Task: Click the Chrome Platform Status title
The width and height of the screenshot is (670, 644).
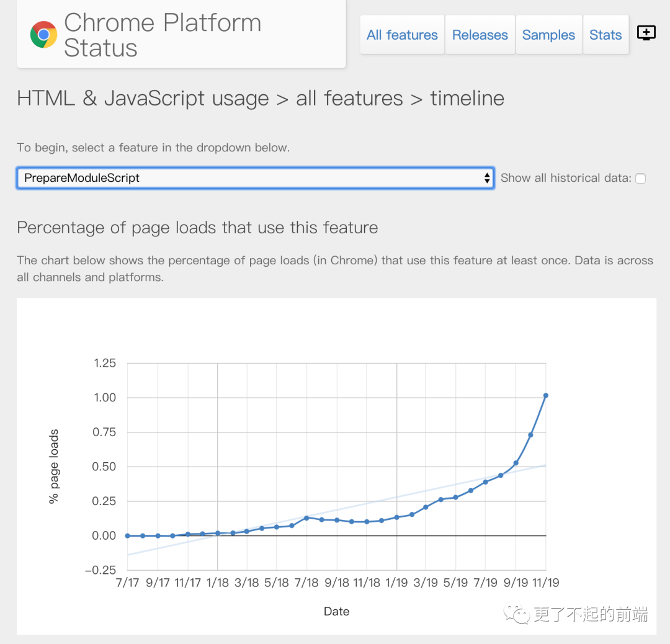Action: coord(163,35)
